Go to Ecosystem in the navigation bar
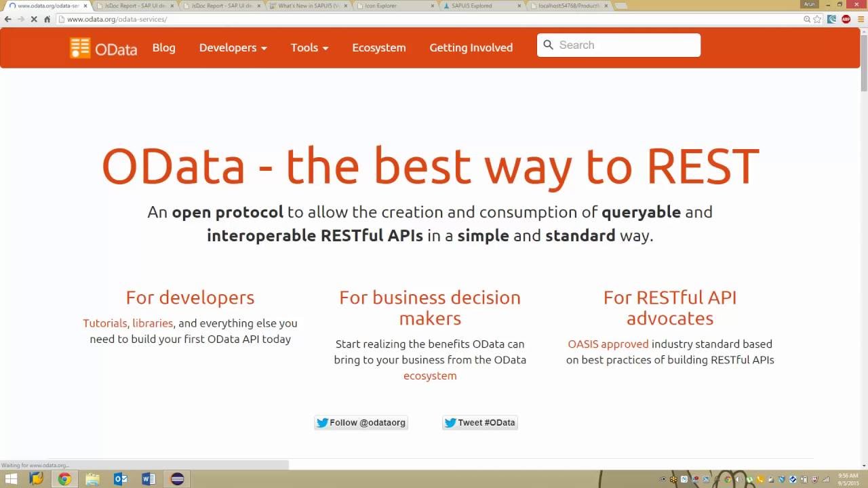The height and width of the screenshot is (488, 868). click(x=379, y=47)
